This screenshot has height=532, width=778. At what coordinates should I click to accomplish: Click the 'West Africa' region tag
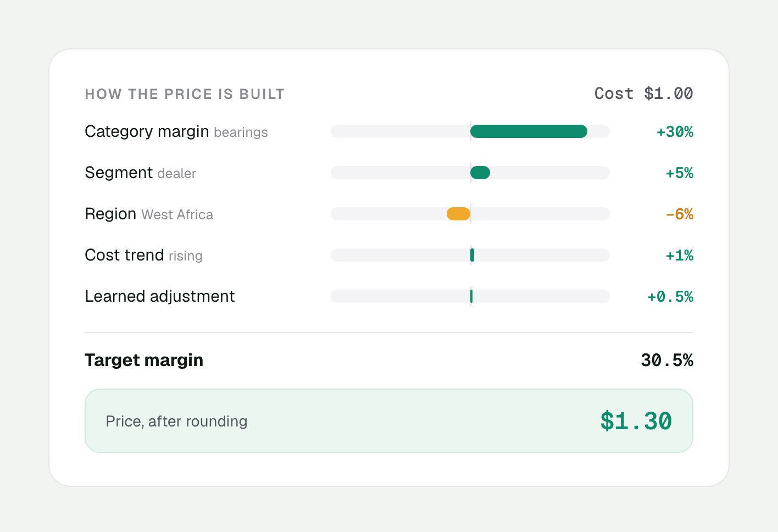click(x=177, y=215)
